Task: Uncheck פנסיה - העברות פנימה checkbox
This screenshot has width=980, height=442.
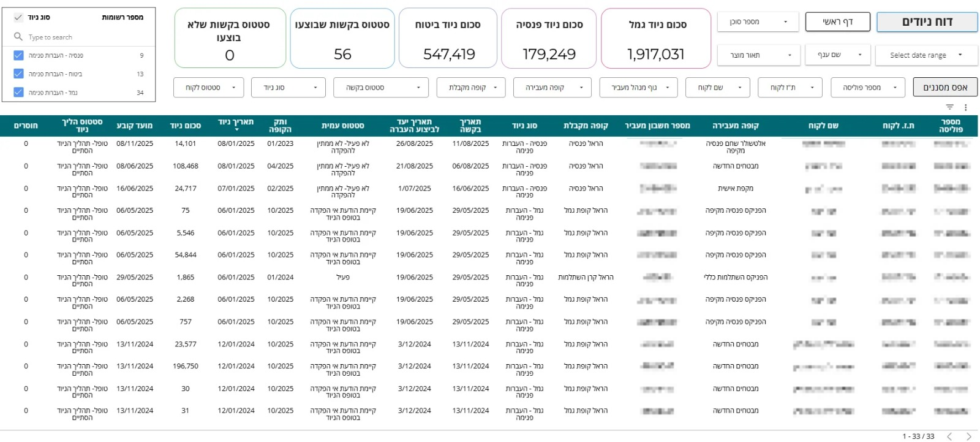Action: pyautogui.click(x=18, y=55)
